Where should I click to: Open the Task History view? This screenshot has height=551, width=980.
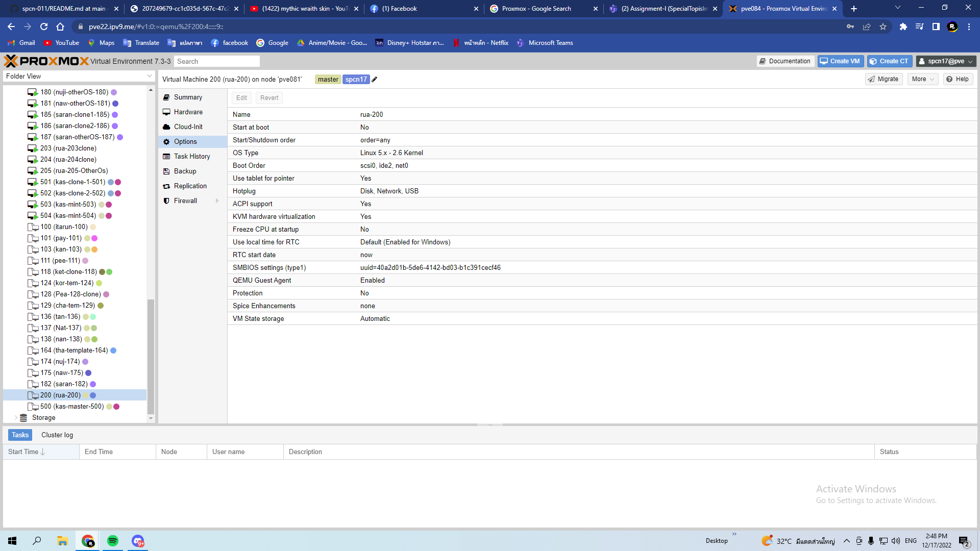pos(193,156)
